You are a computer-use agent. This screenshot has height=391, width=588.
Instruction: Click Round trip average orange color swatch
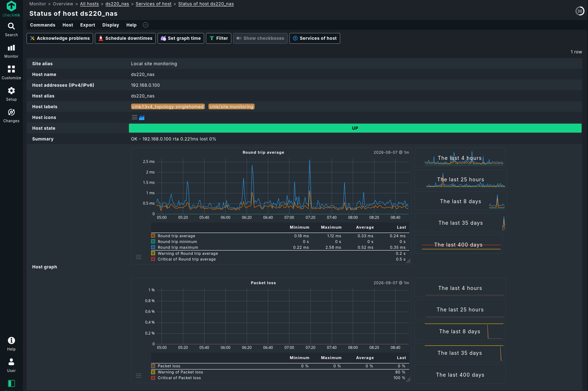153,236
